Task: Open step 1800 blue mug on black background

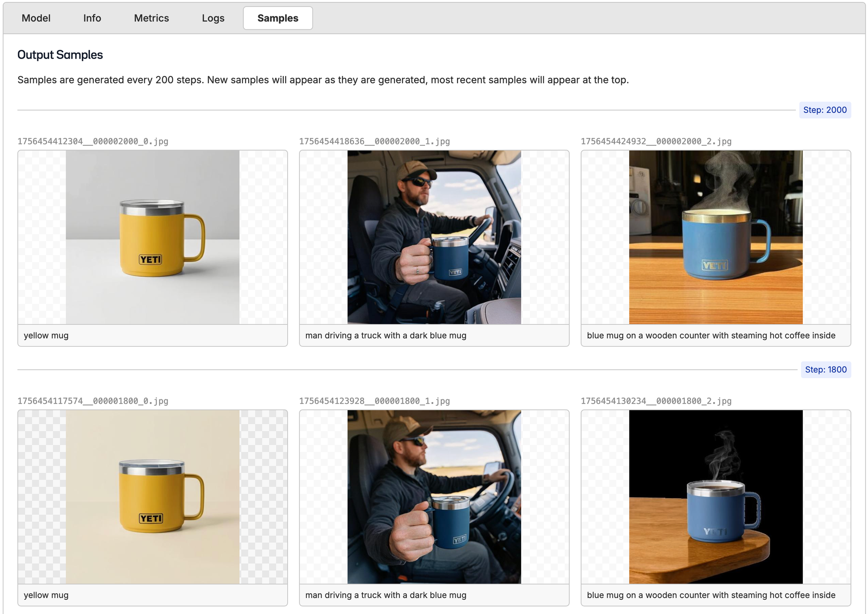Action: [716, 497]
